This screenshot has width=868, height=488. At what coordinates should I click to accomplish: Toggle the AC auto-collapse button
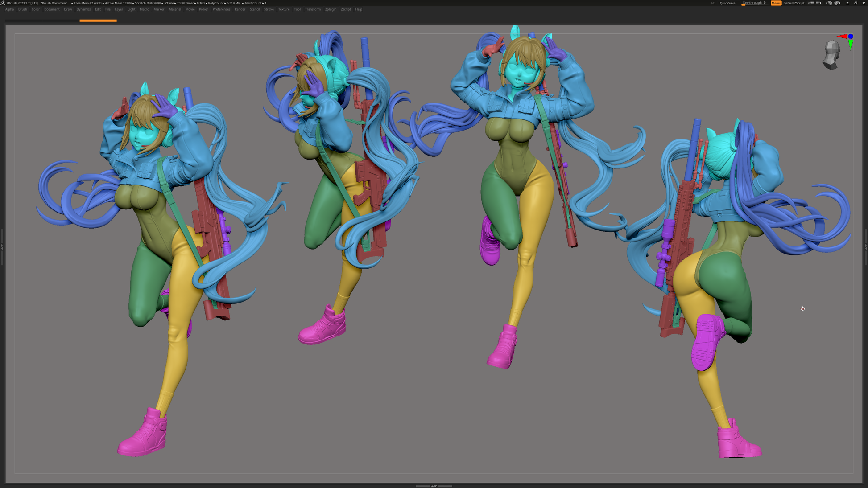tap(713, 3)
